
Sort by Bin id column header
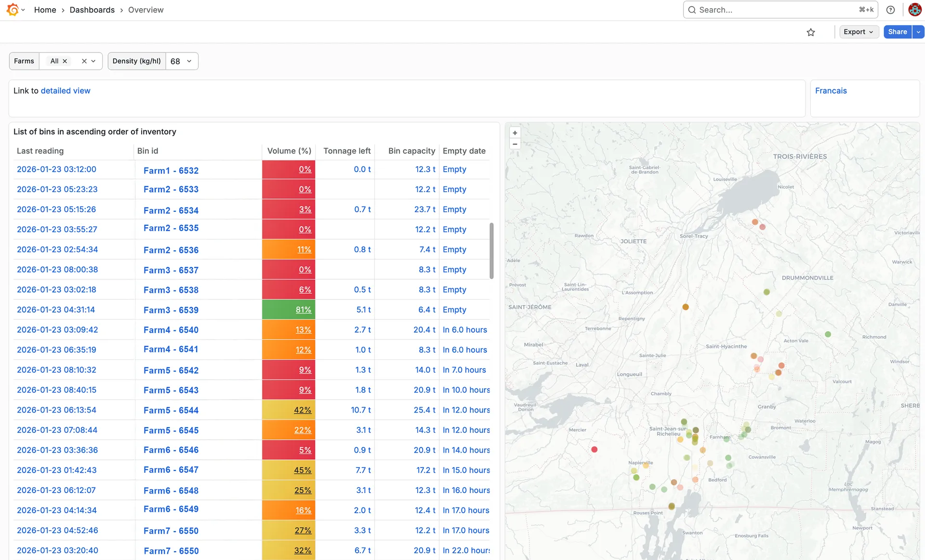(x=147, y=151)
